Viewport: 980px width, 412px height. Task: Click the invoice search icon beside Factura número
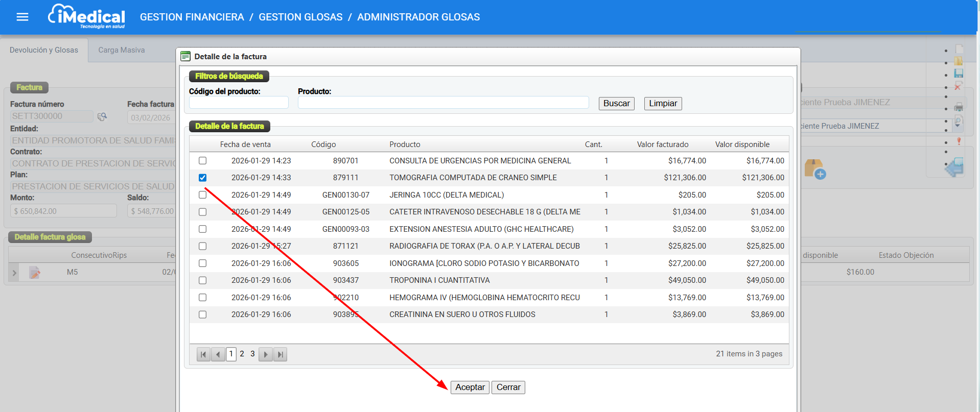pos(102,116)
